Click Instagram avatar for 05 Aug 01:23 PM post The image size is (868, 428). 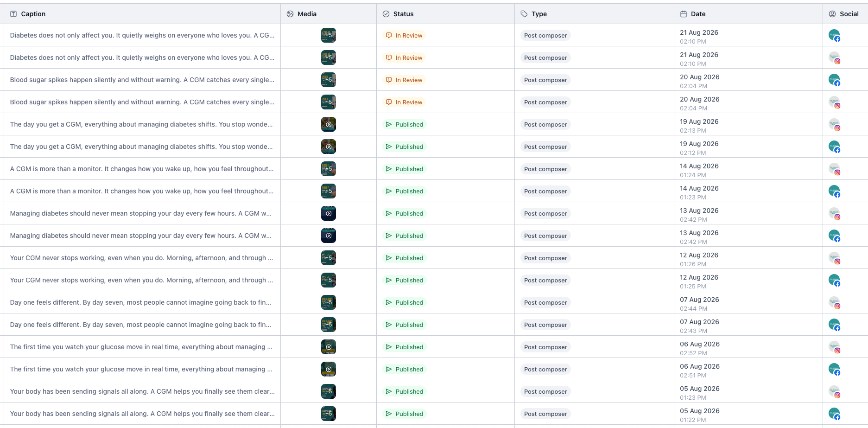tap(834, 391)
